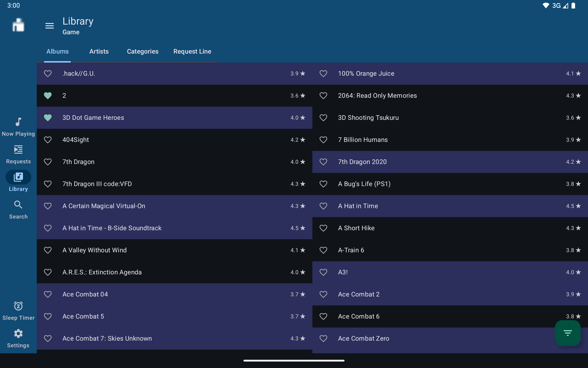Open 7th Dragon III code:VFD title
588x368 pixels.
(97, 184)
